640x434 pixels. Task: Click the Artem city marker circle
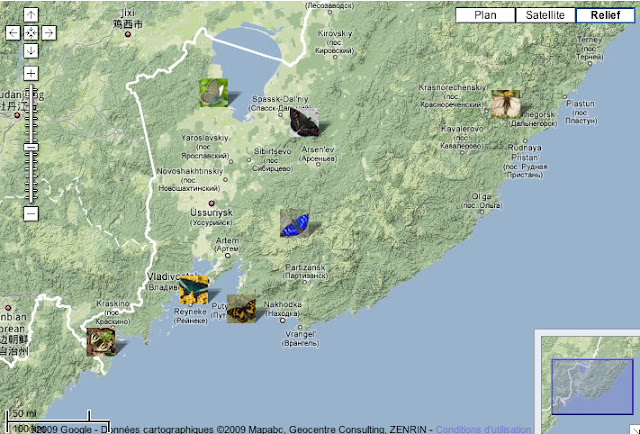click(x=228, y=256)
